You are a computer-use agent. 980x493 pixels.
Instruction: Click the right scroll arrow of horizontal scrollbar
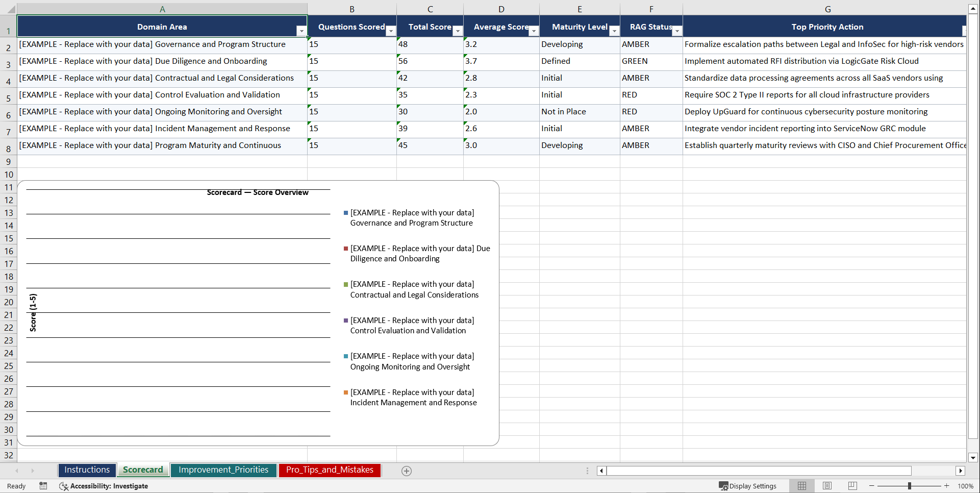[961, 471]
